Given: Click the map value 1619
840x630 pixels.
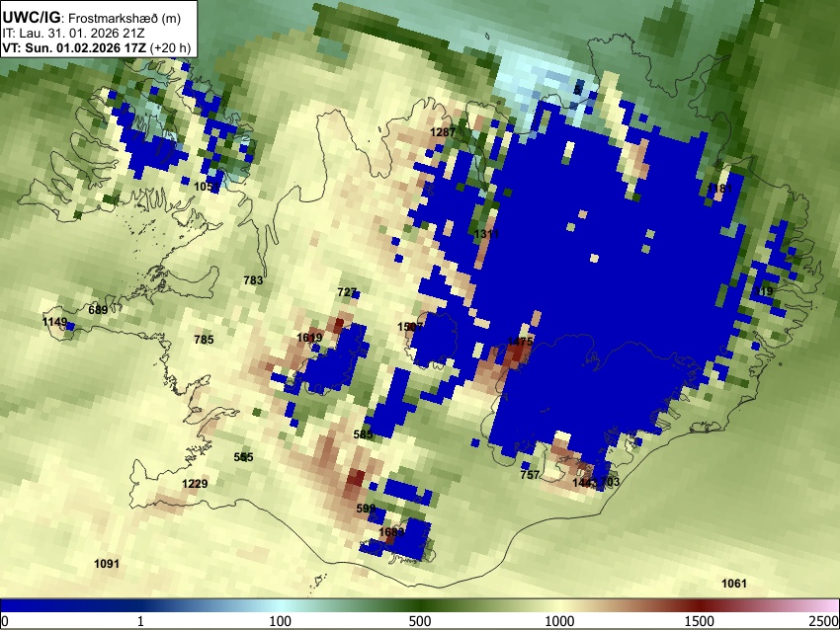Looking at the screenshot, I should (x=309, y=338).
